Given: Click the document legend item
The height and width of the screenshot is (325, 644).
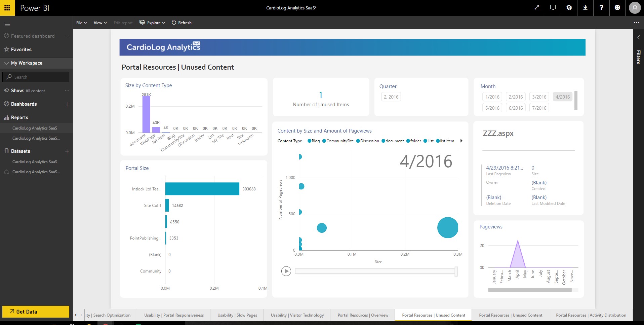Looking at the screenshot, I should 393,141.
